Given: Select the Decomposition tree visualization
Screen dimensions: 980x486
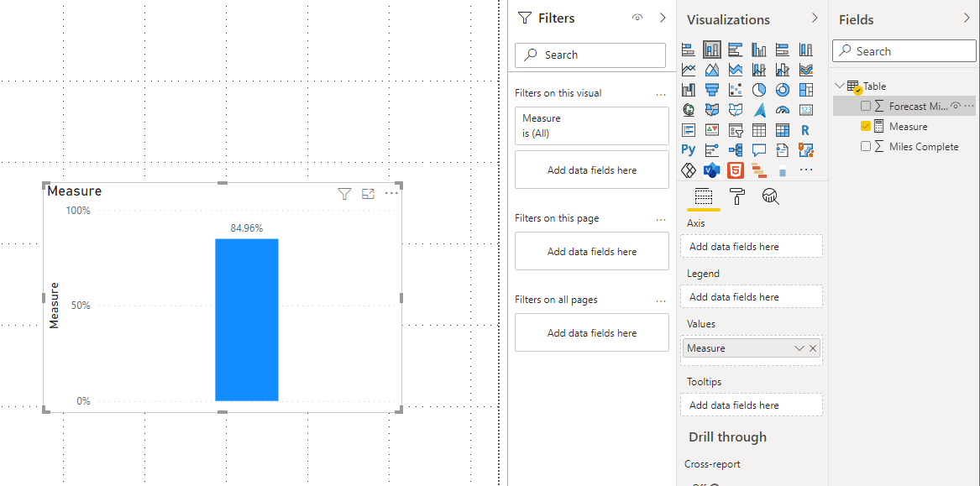Looking at the screenshot, I should (736, 150).
